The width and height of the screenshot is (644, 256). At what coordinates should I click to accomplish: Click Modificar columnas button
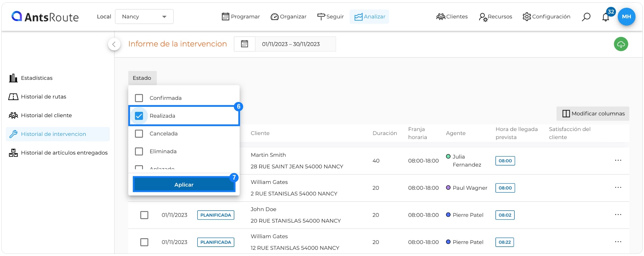pyautogui.click(x=593, y=113)
